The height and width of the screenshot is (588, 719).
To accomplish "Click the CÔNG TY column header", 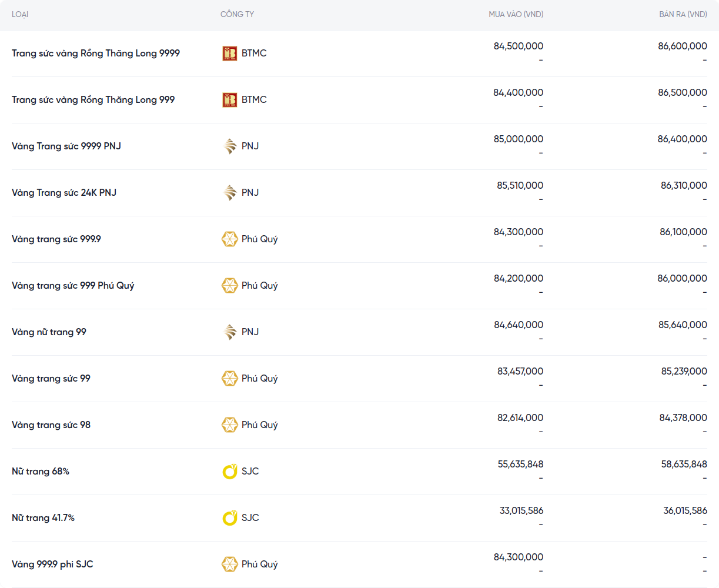I will coord(237,14).
